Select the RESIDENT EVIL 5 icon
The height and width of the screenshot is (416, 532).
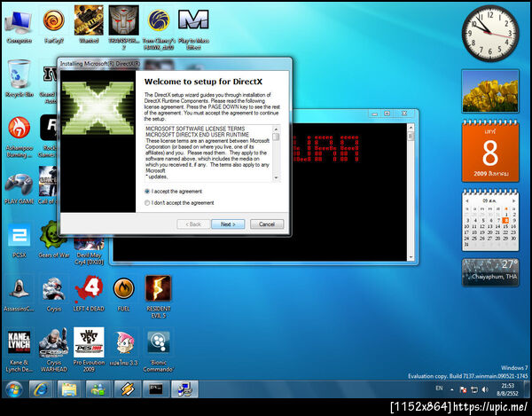159,297
